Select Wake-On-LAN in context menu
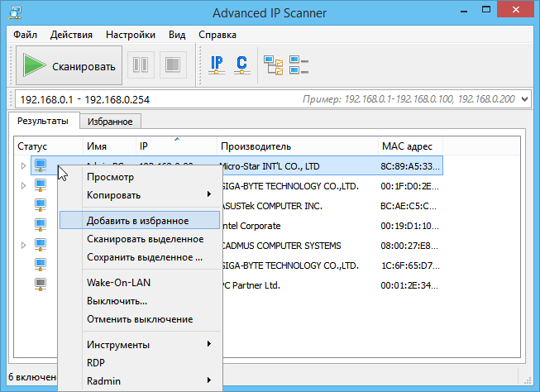 [x=118, y=282]
